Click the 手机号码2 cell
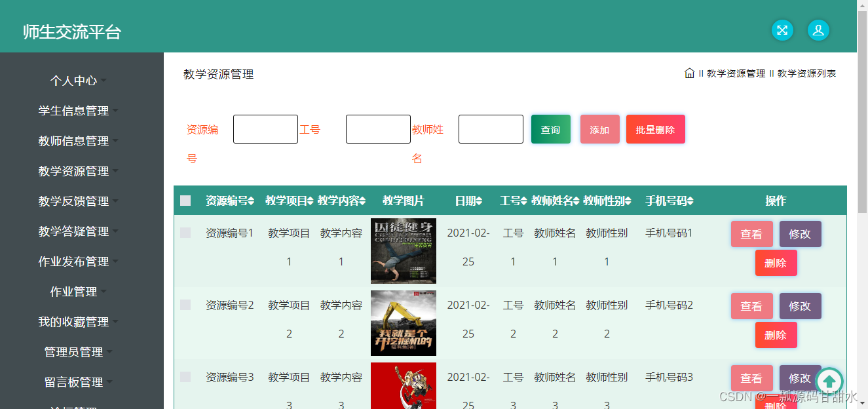The width and height of the screenshot is (868, 409). pos(669,305)
